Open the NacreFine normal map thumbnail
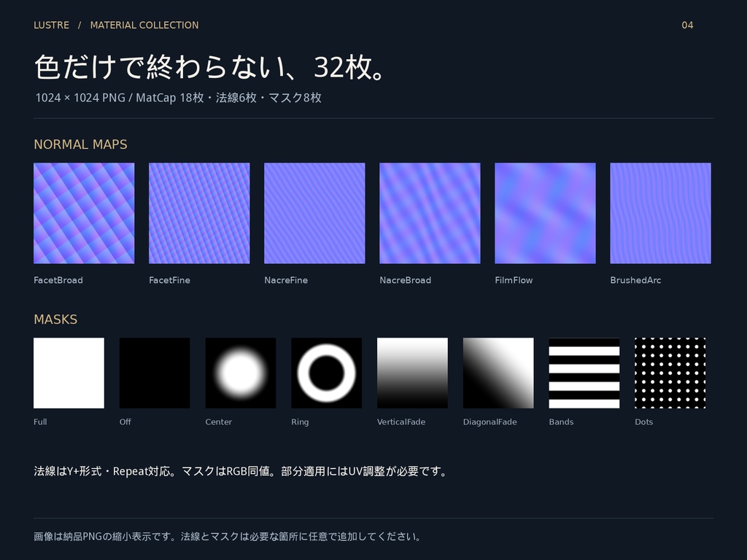The height and width of the screenshot is (560, 747). tap(314, 214)
